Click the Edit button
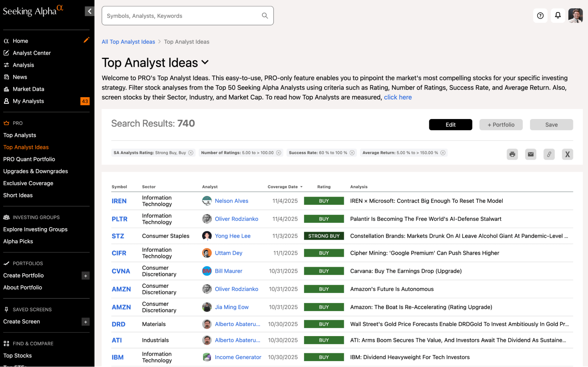588x367 pixels. (x=450, y=125)
